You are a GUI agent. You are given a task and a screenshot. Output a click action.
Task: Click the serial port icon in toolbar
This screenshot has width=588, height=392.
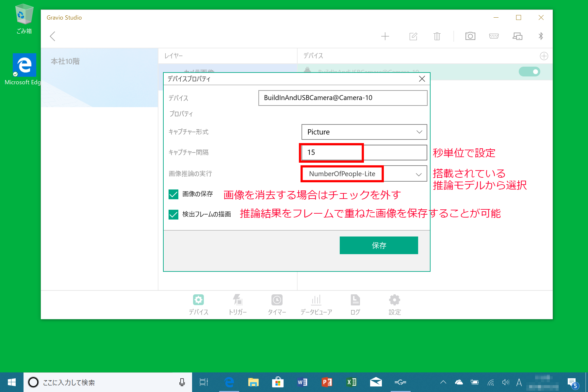[x=494, y=36]
